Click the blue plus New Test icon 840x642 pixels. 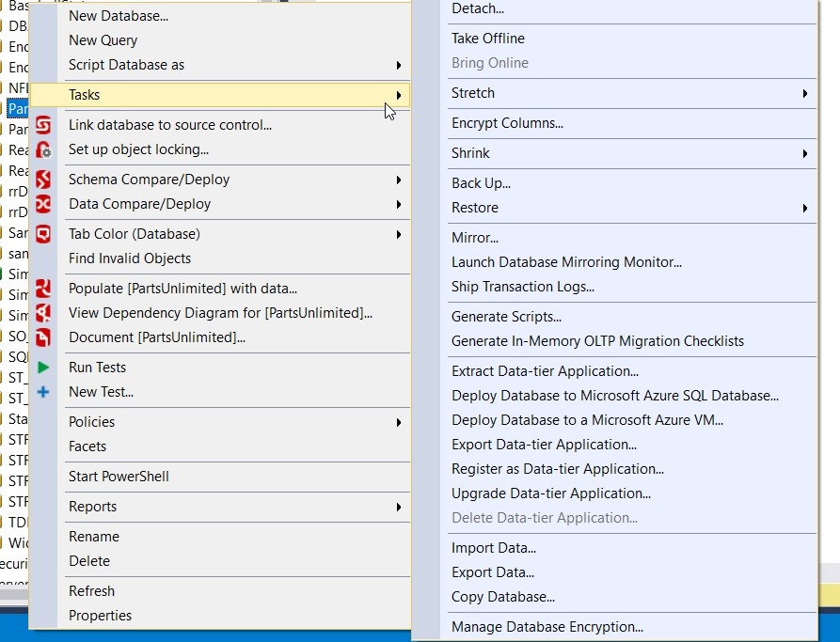coord(43,392)
